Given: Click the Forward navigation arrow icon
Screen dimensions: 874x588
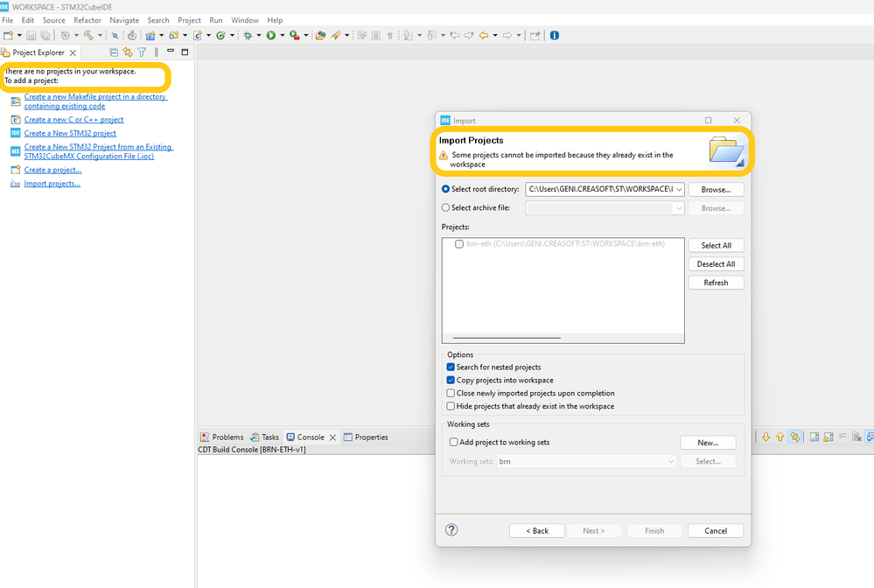Looking at the screenshot, I should [x=507, y=35].
